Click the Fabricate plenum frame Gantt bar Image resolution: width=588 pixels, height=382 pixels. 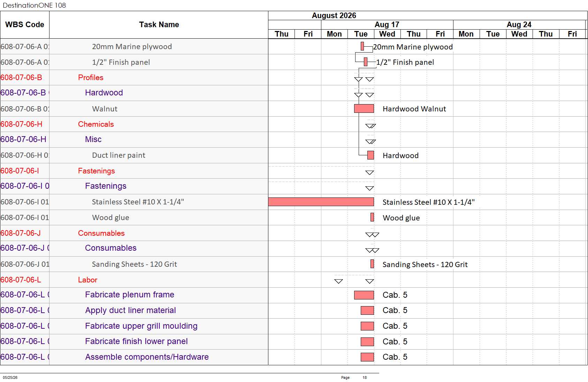coord(364,295)
